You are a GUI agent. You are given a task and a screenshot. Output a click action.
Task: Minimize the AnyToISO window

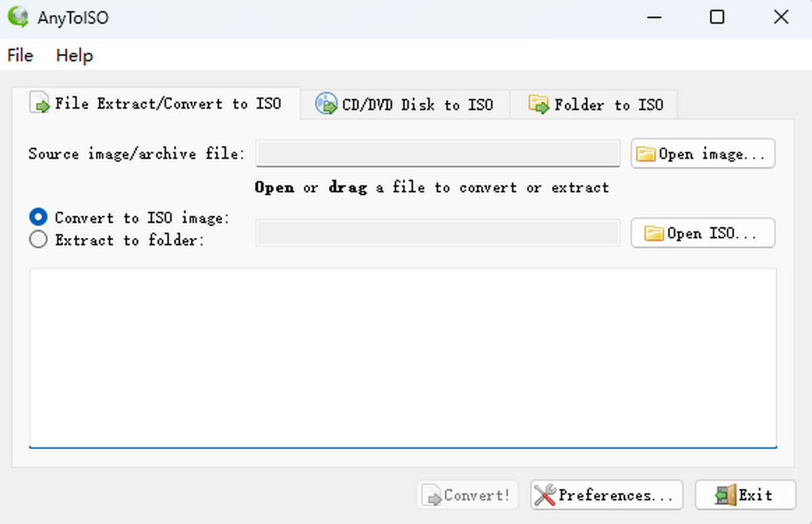(654, 18)
